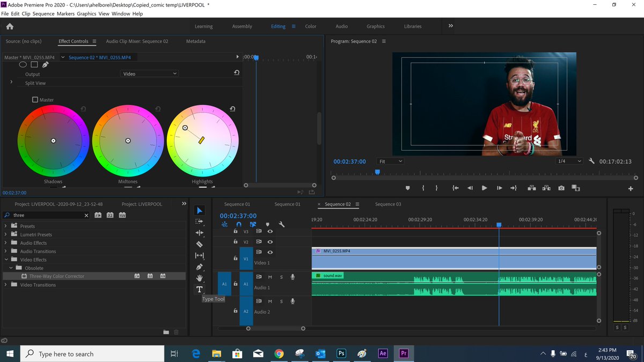Image resolution: width=644 pixels, height=362 pixels.
Task: Toggle V1 track output eye icon
Action: tap(270, 252)
